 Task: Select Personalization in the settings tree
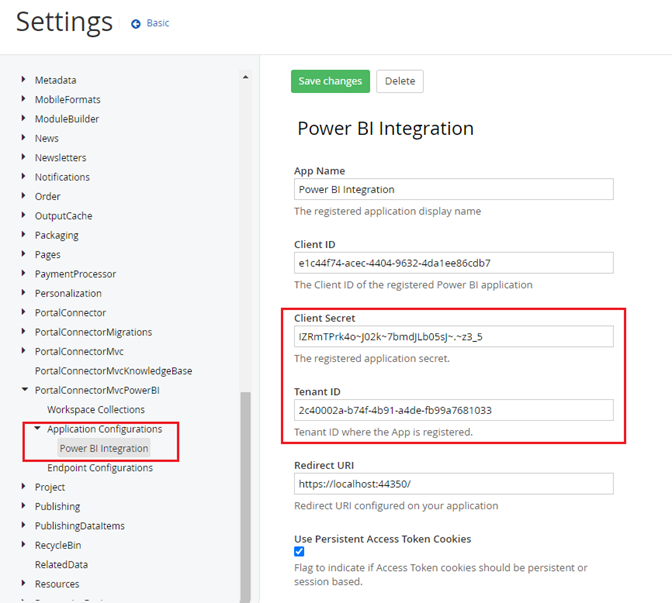coord(68,293)
